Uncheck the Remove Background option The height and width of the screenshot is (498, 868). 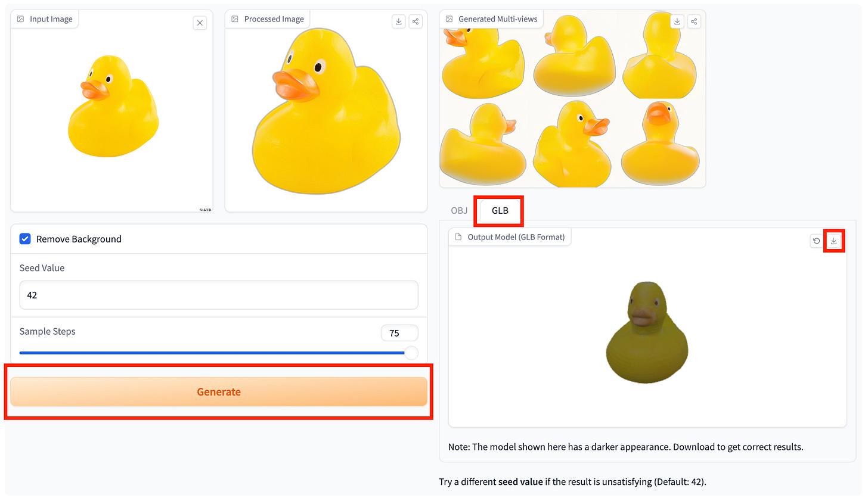pyautogui.click(x=25, y=238)
